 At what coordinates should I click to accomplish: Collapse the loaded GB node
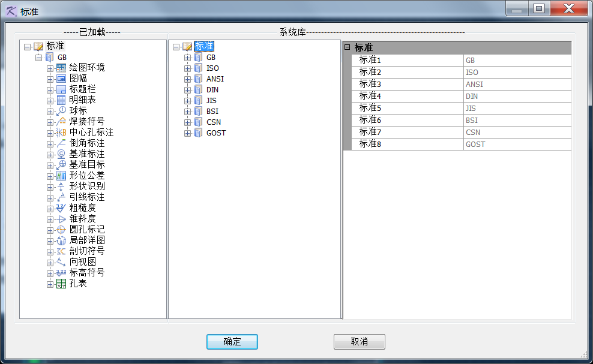pyautogui.click(x=38, y=58)
